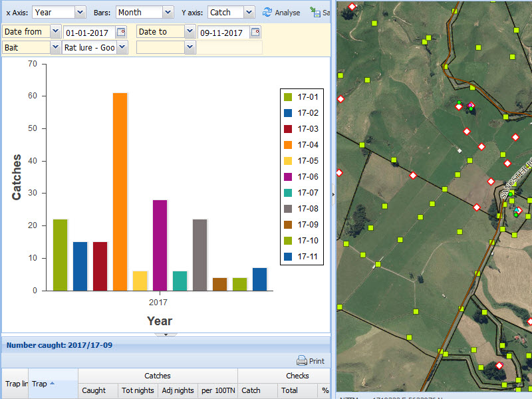Click the Caught column header
Viewport: 532px width, 399px height.
coord(94,390)
